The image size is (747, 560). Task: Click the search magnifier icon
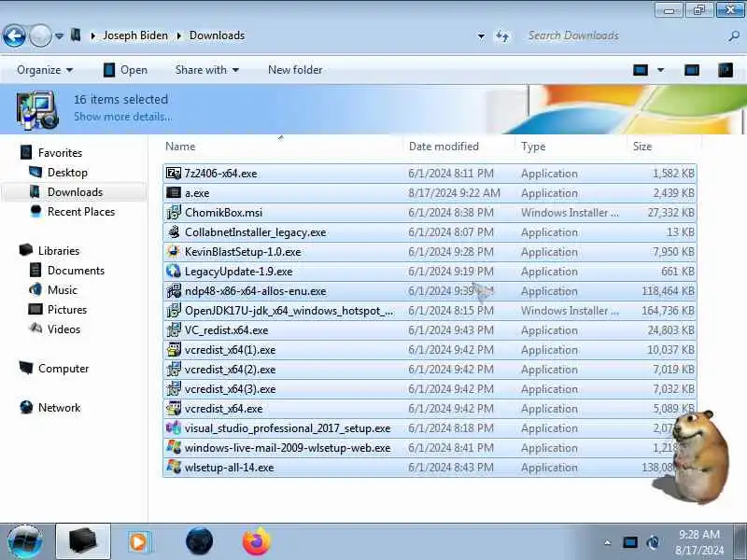pyautogui.click(x=734, y=35)
